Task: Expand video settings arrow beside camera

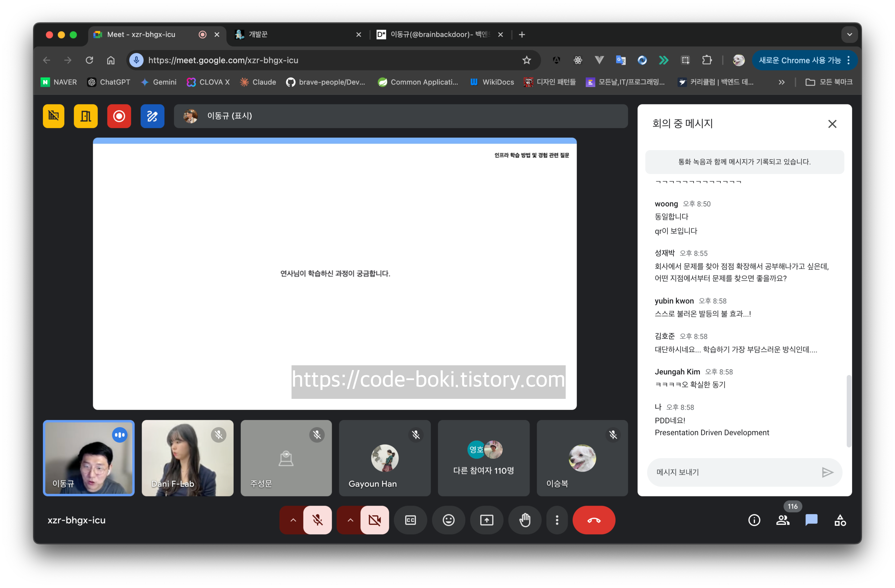Action: 350,520
